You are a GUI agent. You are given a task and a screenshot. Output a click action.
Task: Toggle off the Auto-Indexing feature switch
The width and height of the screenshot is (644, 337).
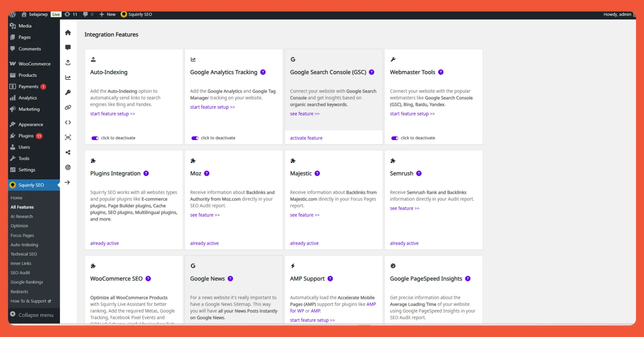click(95, 138)
